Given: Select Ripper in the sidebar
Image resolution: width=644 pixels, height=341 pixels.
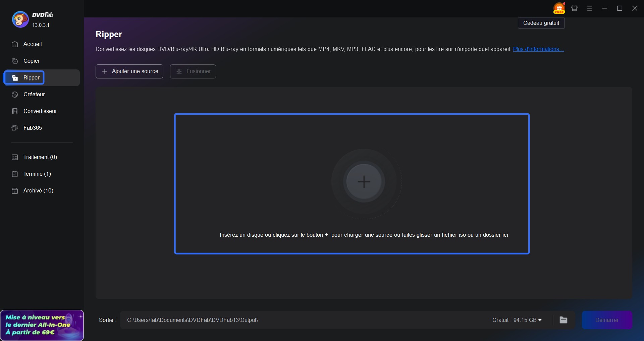Looking at the screenshot, I should 42,78.
